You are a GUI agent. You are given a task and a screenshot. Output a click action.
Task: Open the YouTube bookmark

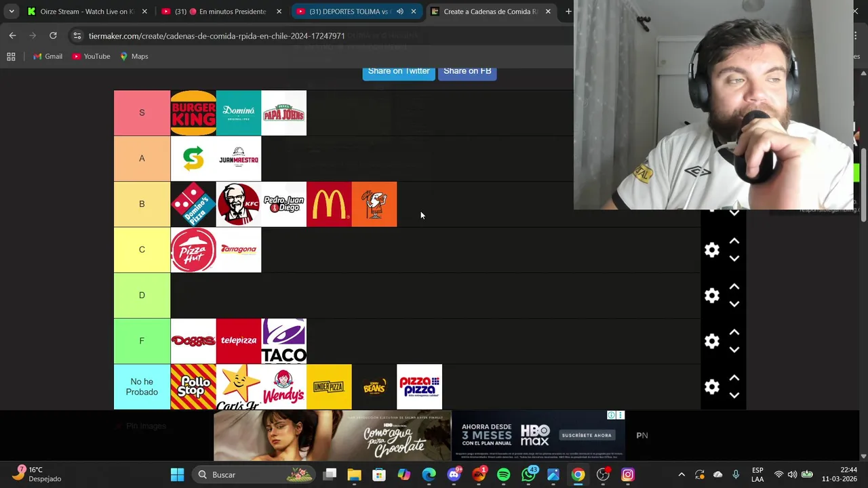pos(91,56)
